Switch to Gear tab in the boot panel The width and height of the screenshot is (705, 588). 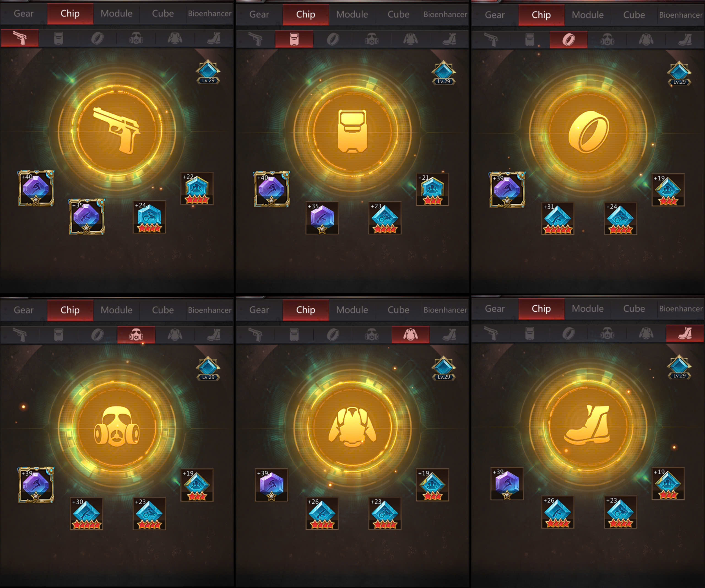[x=495, y=309]
